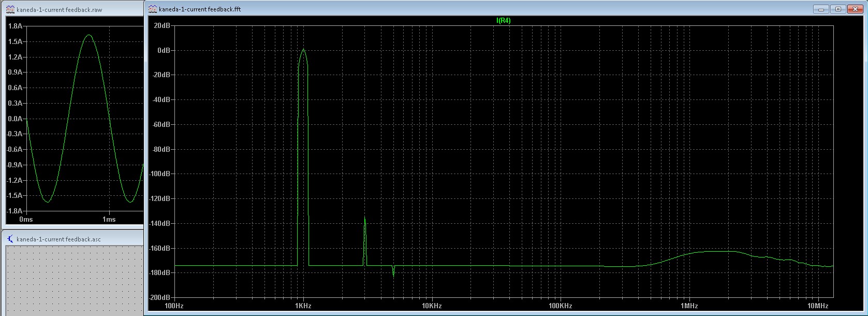
Task: Minimize the kaneda-1-current feedback.fft window
Action: pos(821,9)
